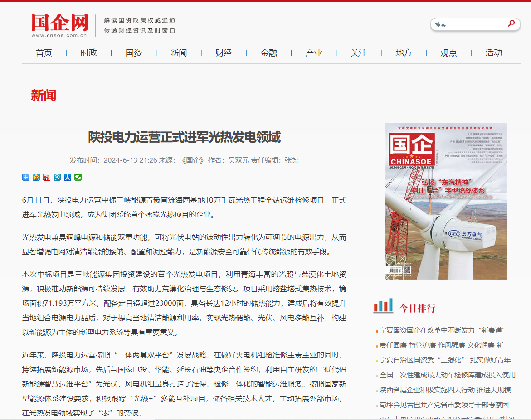
Task: Click the 国企网 site logo
Action: pos(59,25)
